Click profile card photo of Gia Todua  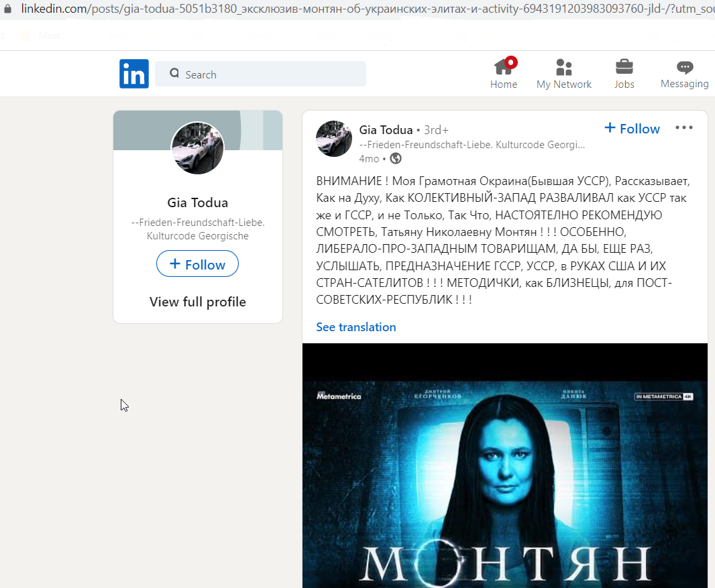[197, 148]
